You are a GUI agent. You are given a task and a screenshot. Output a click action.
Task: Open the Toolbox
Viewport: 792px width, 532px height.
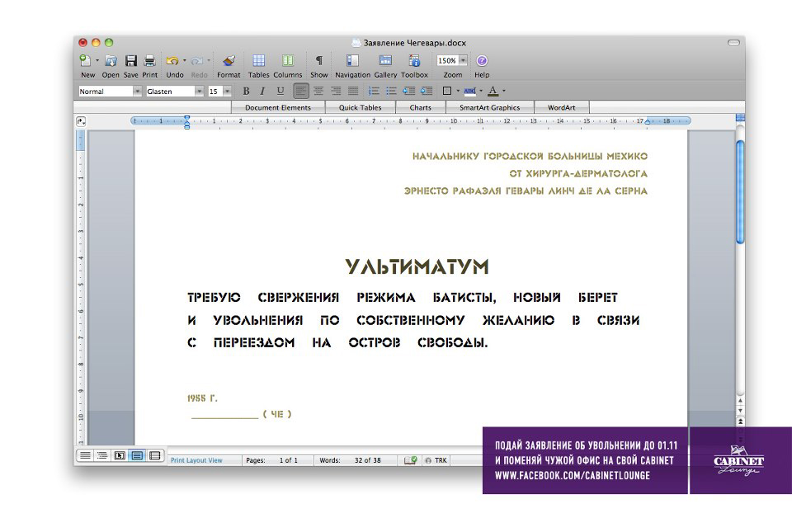pos(414,60)
